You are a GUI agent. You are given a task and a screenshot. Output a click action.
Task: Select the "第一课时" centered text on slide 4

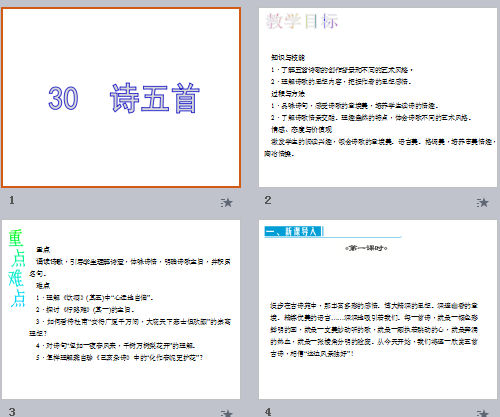click(366, 248)
